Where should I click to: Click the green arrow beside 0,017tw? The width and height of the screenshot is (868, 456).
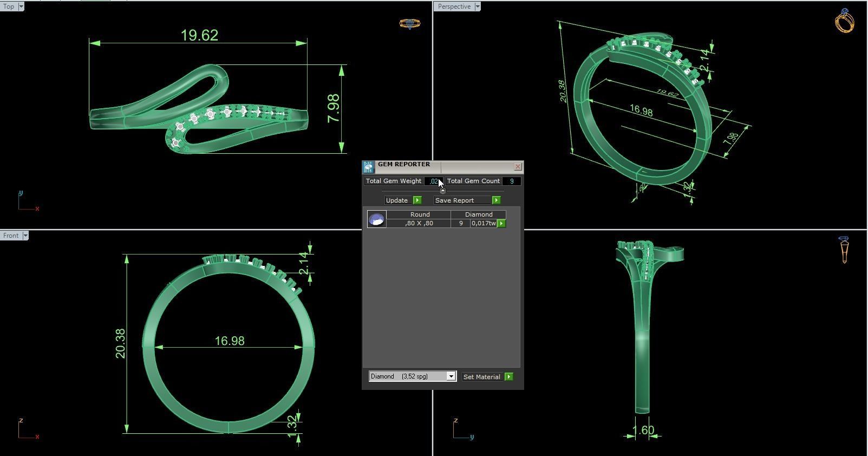tap(501, 223)
